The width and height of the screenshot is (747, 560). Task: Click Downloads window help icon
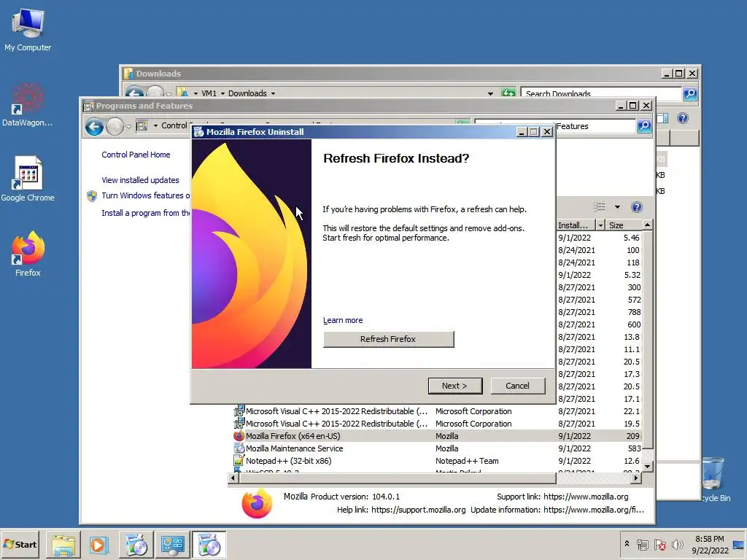[683, 118]
